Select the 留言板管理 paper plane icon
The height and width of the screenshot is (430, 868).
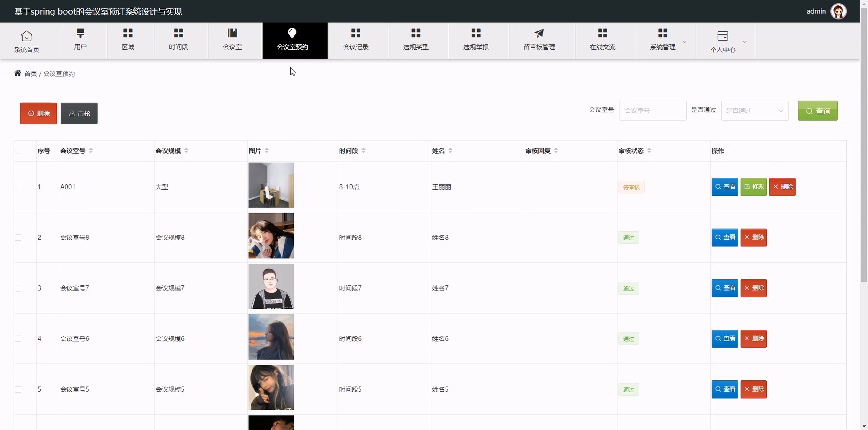539,33
